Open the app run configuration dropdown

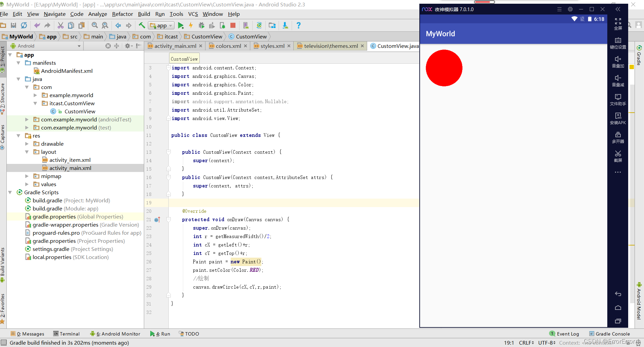162,25
